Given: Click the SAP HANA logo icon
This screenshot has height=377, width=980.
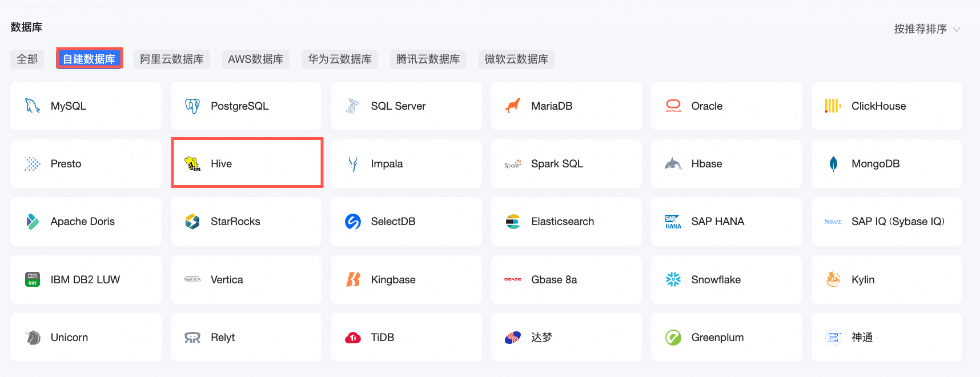Looking at the screenshot, I should pyautogui.click(x=673, y=222).
